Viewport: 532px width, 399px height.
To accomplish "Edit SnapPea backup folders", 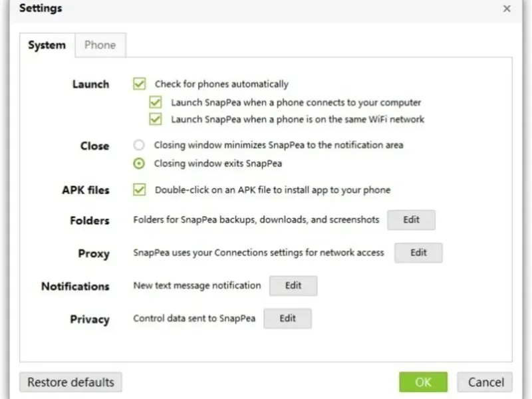I will pos(411,220).
